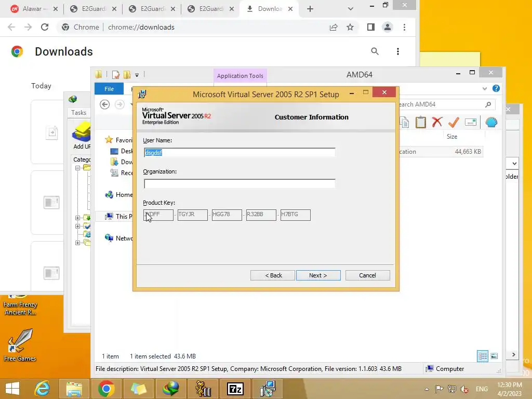Click the Next button in the setup wizard
Image resolution: width=532 pixels, height=399 pixels.
click(318, 275)
